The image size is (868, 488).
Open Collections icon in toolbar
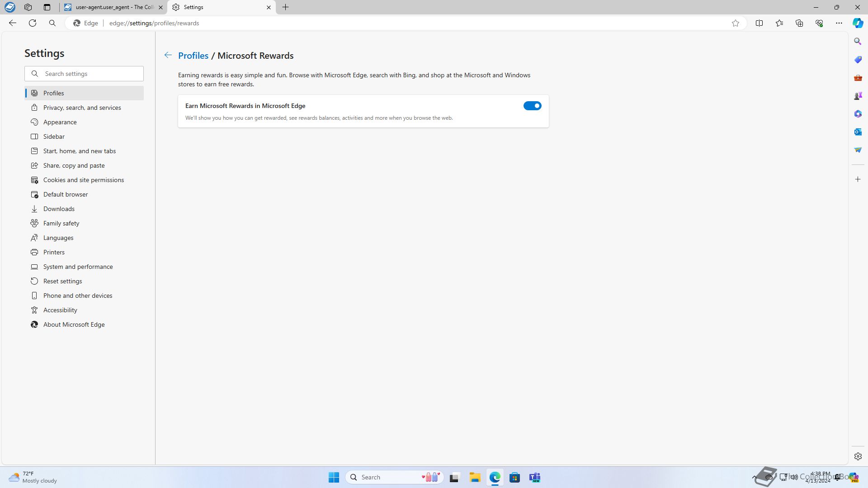799,23
